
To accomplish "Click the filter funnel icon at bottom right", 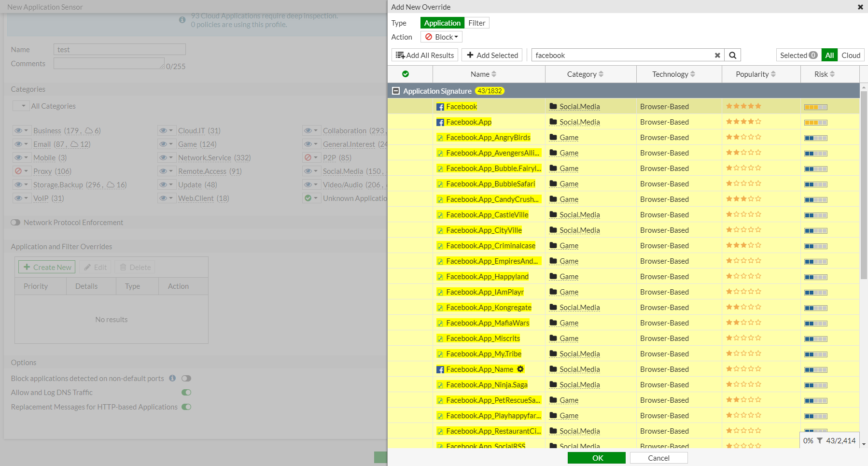I will (820, 440).
